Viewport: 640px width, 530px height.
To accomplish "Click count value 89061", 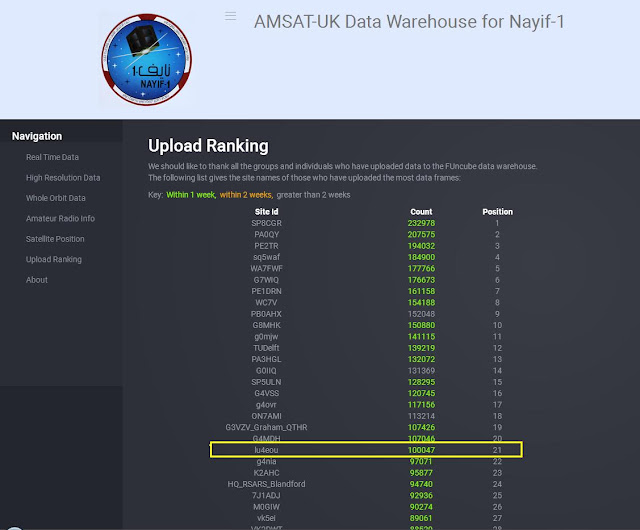I will (421, 518).
